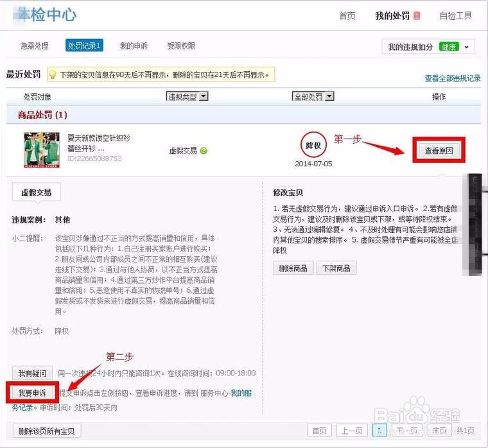Click the 我要申诉 button
Image resolution: width=488 pixels, height=448 pixels.
click(x=32, y=393)
